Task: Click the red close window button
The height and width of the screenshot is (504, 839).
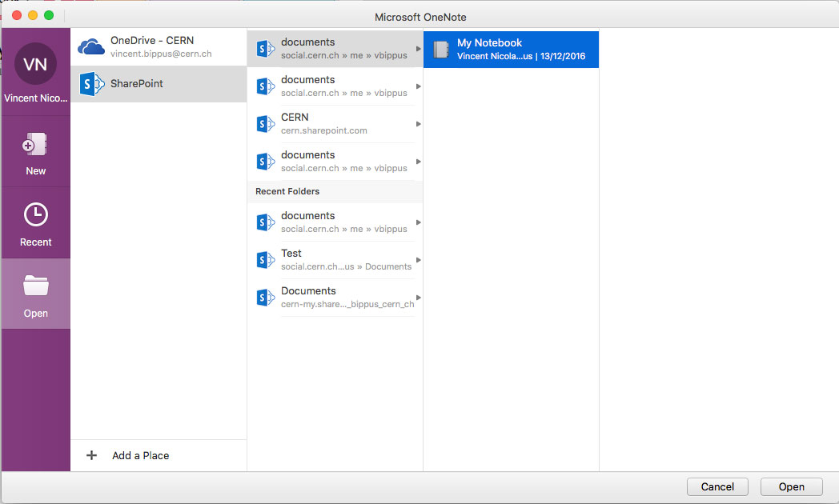Action: 17,15
